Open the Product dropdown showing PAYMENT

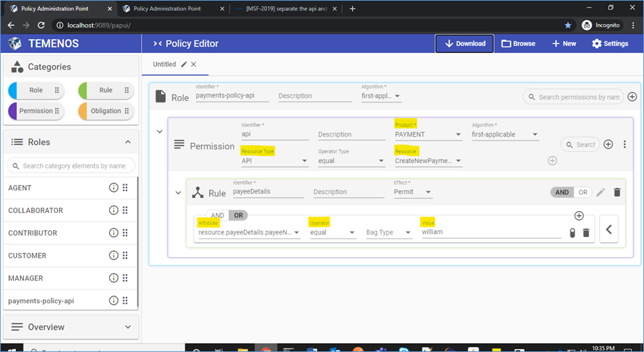coord(428,135)
